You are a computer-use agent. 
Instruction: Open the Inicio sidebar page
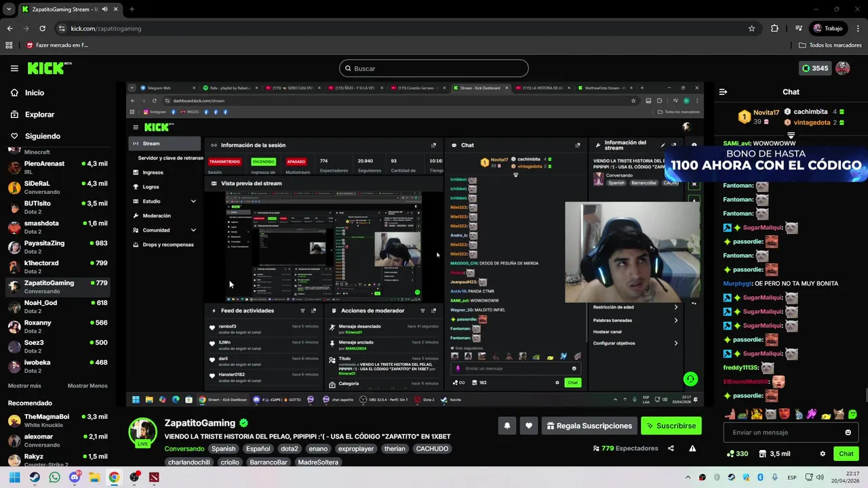[34, 93]
